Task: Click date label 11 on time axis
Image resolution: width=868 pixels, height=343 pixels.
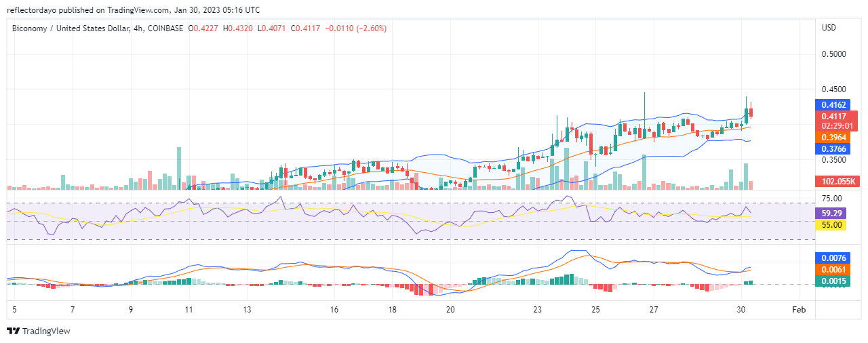Action: pyautogui.click(x=189, y=308)
